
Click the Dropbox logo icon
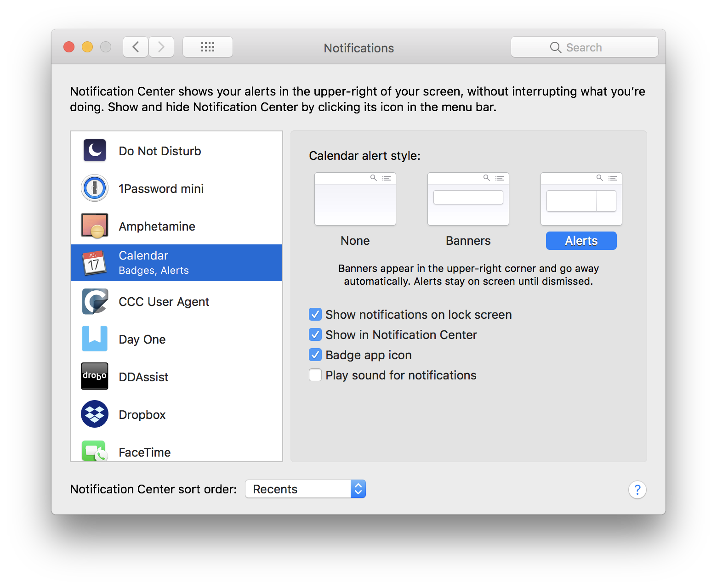click(95, 414)
